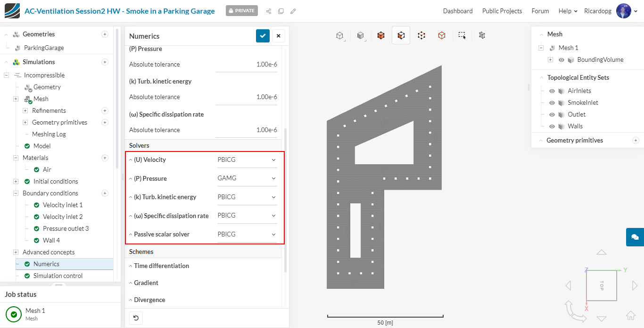Viewport: 644px width, 328px height.
Task: Click the edit project pencil icon
Action: point(293,11)
